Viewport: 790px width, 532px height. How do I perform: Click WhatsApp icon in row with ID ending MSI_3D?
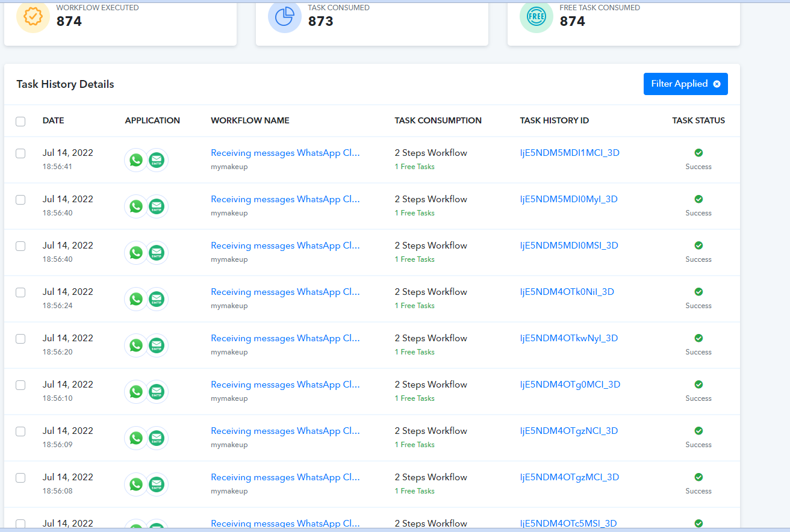point(136,253)
